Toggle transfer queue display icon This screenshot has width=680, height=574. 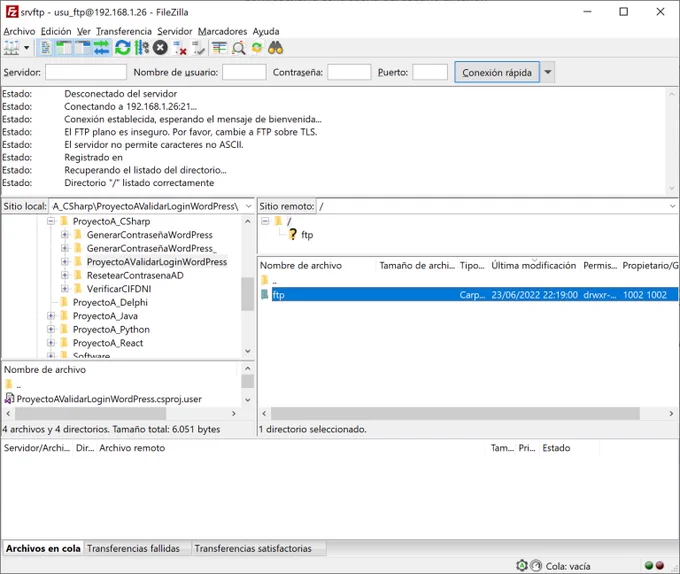tap(101, 48)
